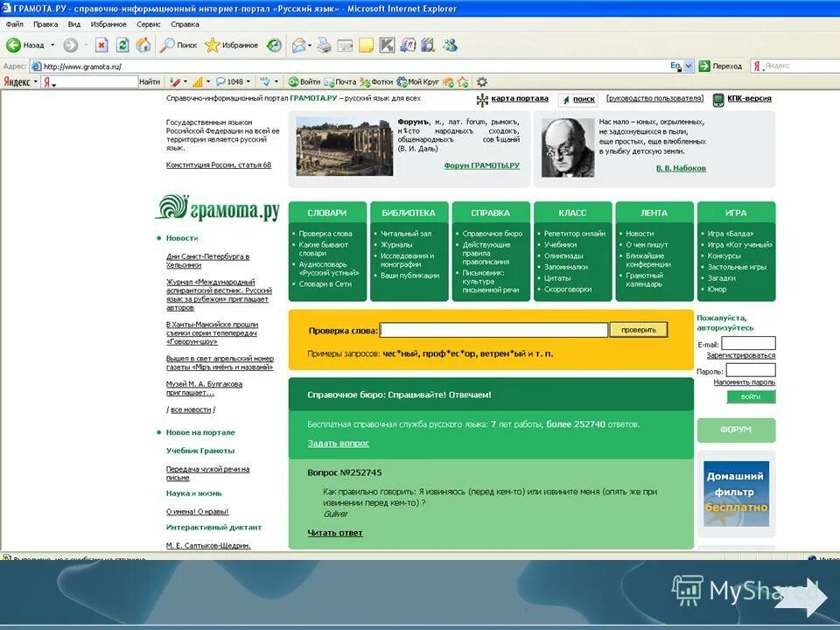Open the Задать вопрос link
Screen dimensions: 840x630
[x=339, y=444]
